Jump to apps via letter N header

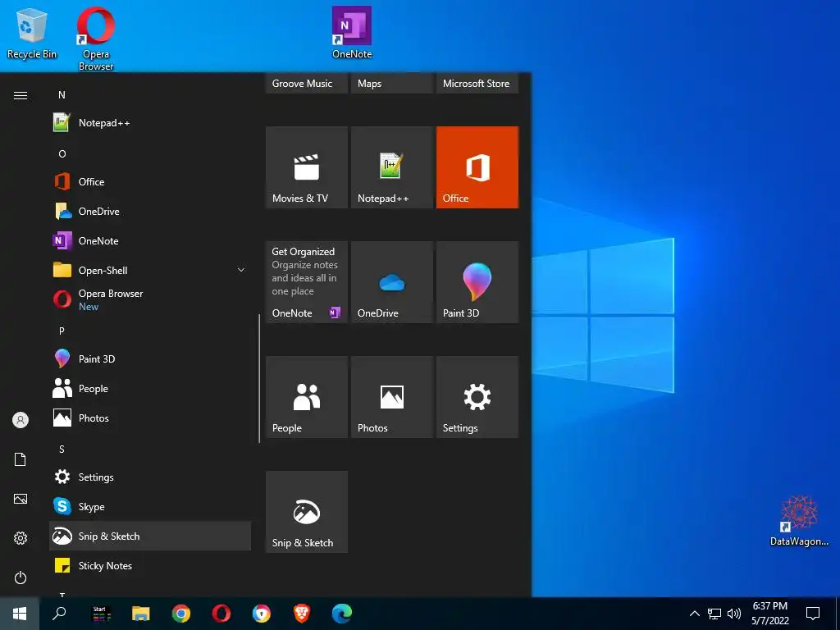[62, 95]
